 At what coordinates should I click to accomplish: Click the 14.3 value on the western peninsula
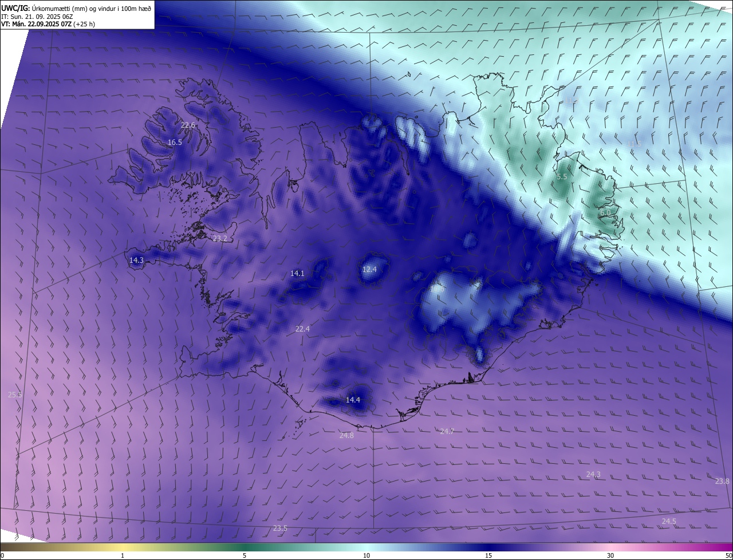[136, 260]
